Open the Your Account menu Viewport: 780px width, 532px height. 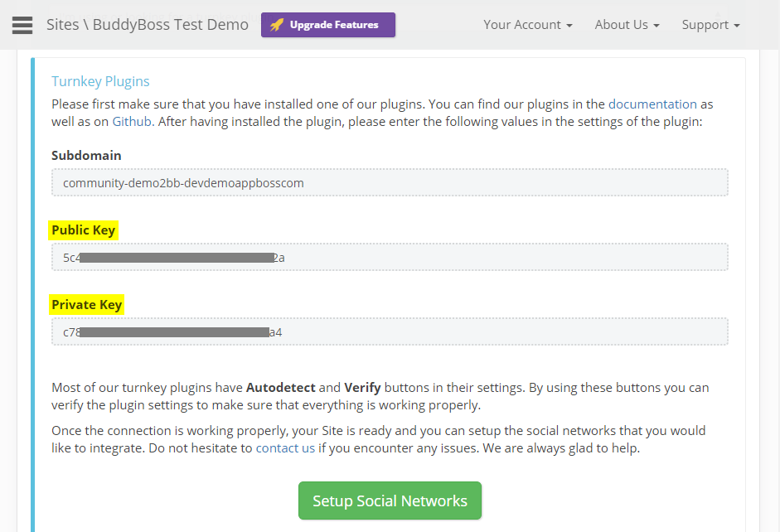pos(523,25)
